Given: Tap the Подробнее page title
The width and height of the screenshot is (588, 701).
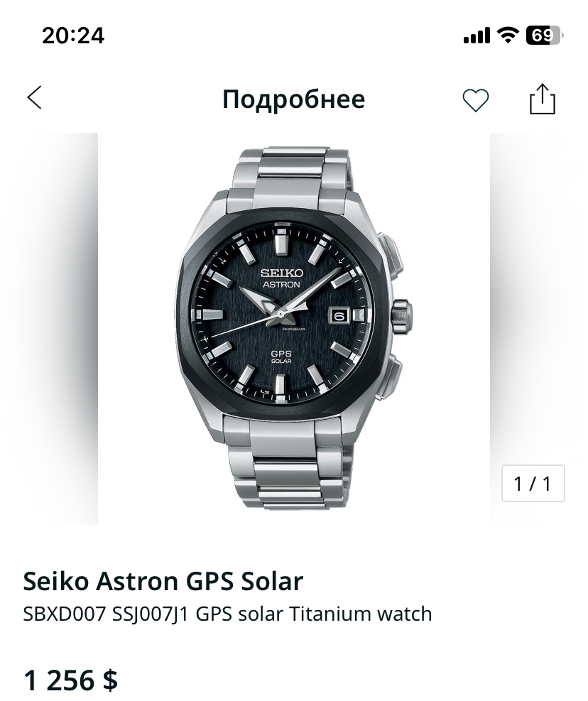Looking at the screenshot, I should tap(293, 99).
